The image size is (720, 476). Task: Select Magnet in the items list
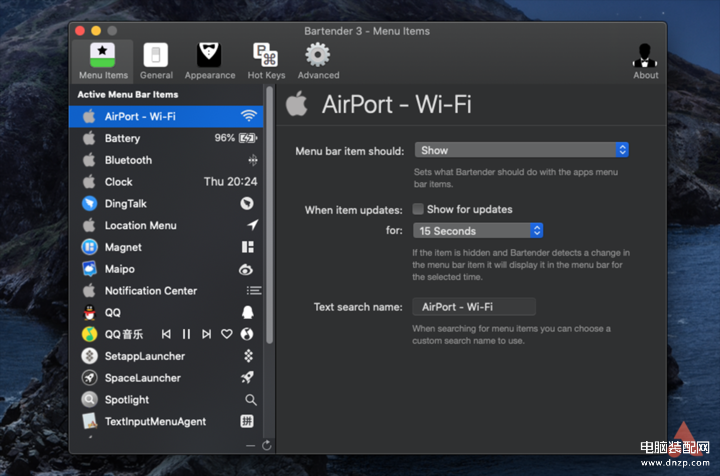166,247
